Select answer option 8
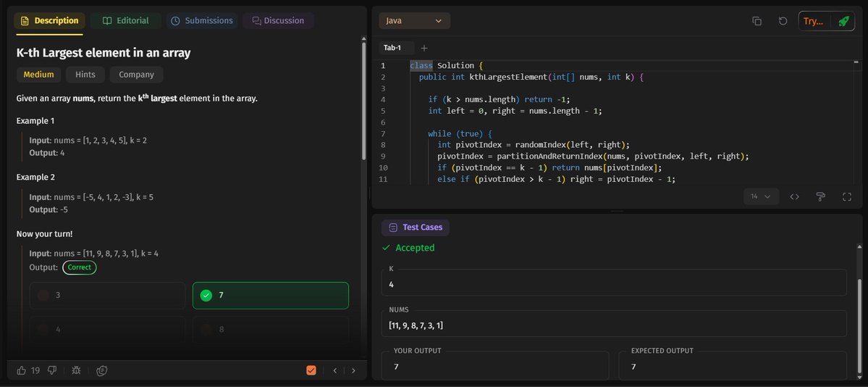 tap(271, 329)
